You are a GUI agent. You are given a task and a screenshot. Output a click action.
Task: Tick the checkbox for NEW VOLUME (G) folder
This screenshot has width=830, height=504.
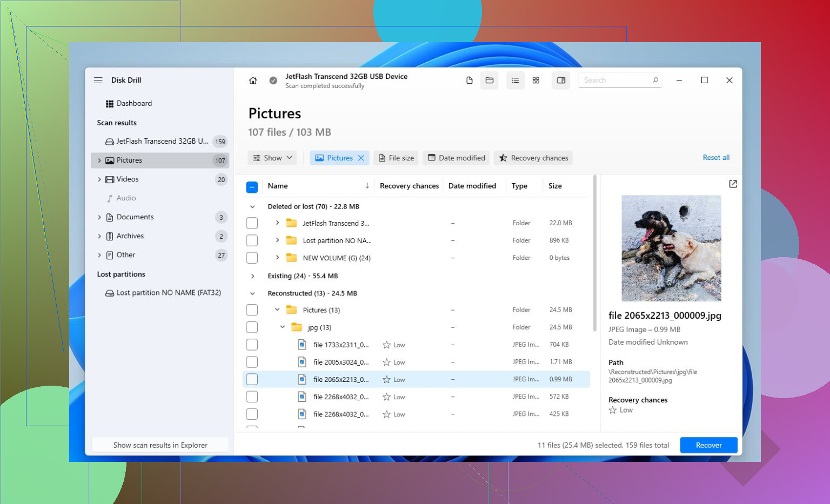point(252,258)
